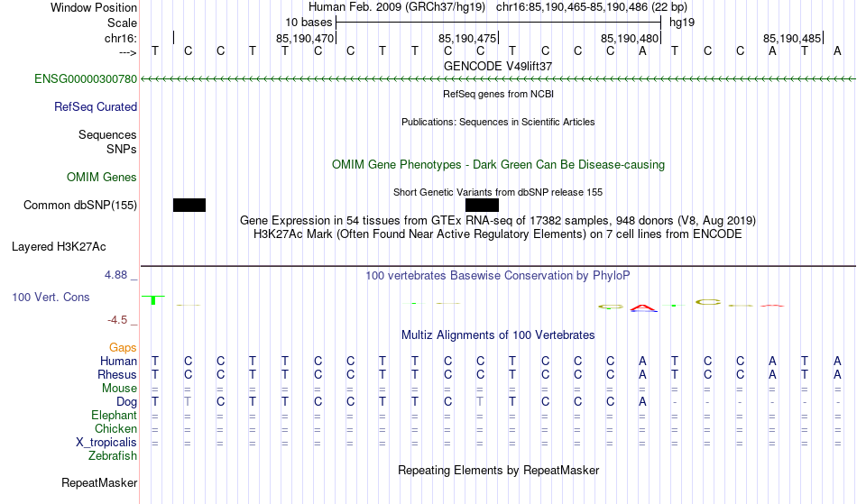Click the RefSeq genes from NCBI title
Image resolution: width=857 pixels, height=504 pixels.
point(499,94)
